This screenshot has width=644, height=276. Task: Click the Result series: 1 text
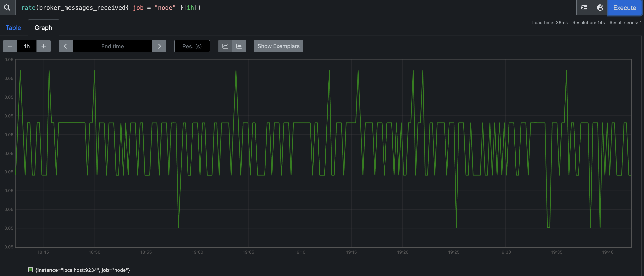625,23
